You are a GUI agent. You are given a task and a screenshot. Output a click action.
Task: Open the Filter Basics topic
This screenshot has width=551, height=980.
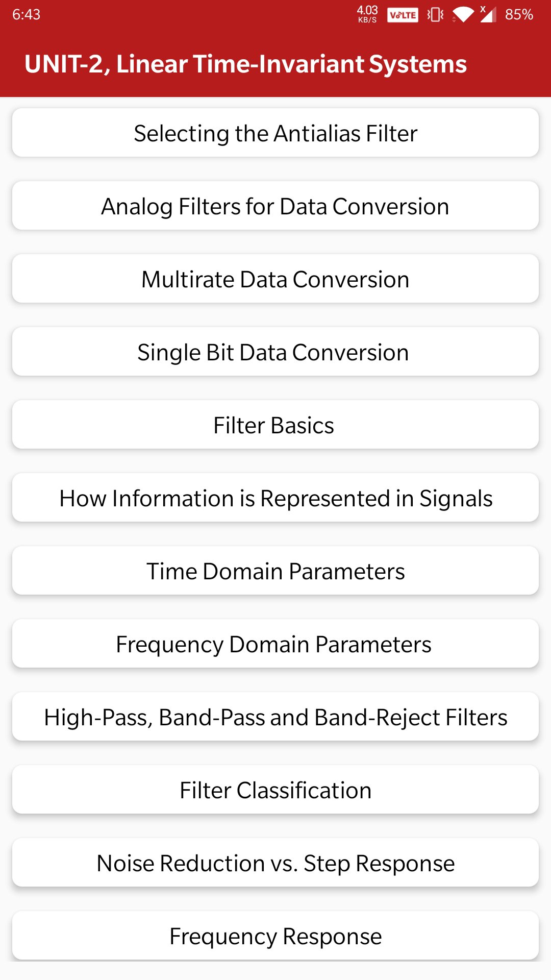(x=275, y=425)
